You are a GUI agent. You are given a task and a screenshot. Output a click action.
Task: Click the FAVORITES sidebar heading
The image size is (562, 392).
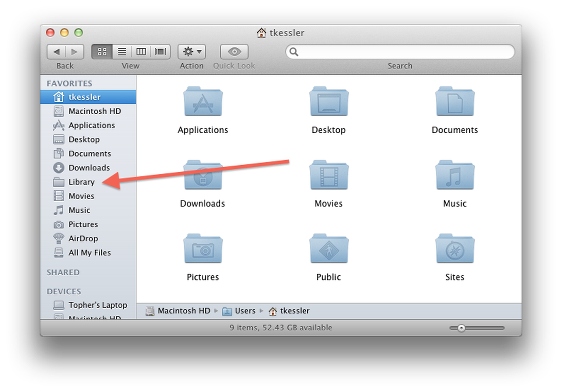coord(69,83)
